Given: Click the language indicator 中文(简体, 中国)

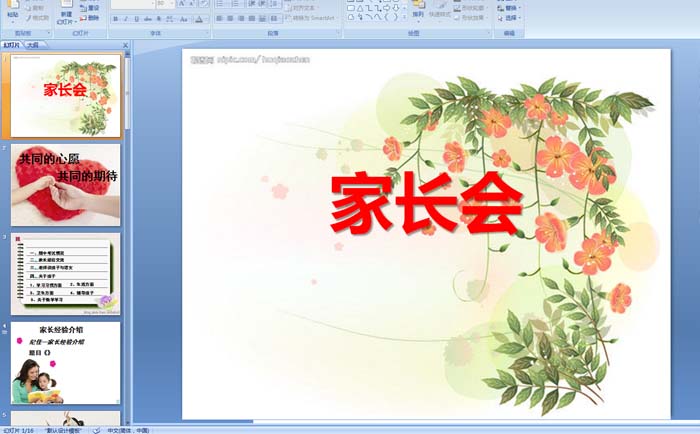Looking at the screenshot, I should click(128, 430).
